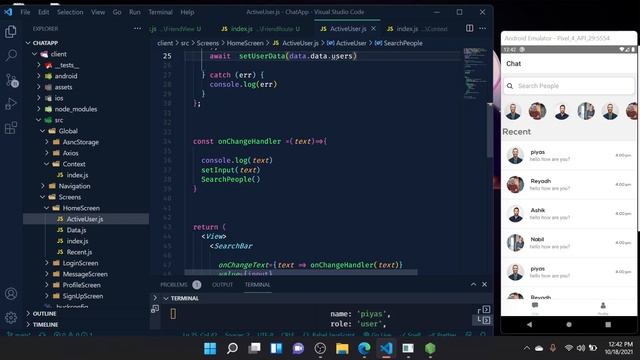Open the Manage gear icon
Screen dimensions: 640x360
click(x=11, y=317)
